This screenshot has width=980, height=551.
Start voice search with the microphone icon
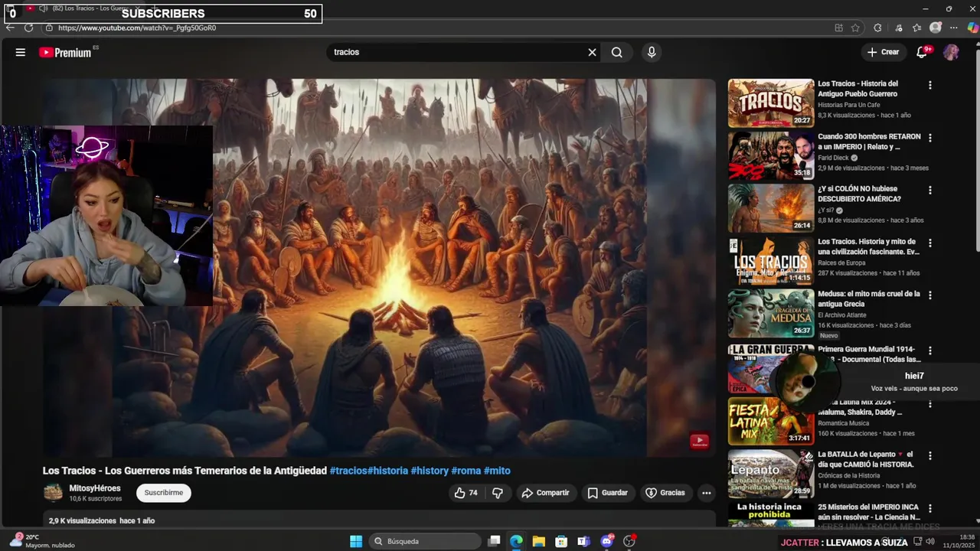(652, 52)
